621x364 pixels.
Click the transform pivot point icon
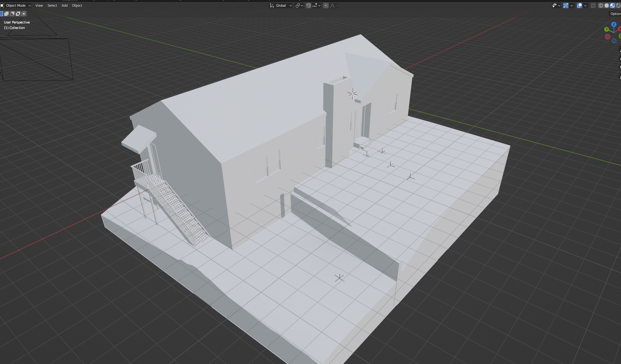pyautogui.click(x=298, y=5)
